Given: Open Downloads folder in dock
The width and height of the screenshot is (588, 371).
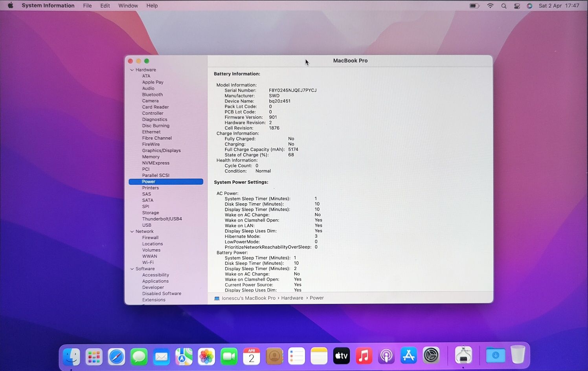Looking at the screenshot, I should point(496,356).
